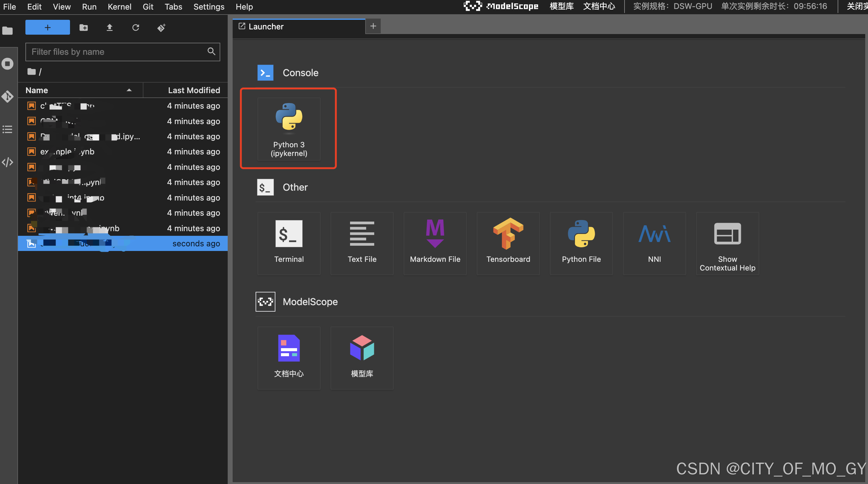868x484 pixels.
Task: Launch NNI from the launcher
Action: point(654,243)
